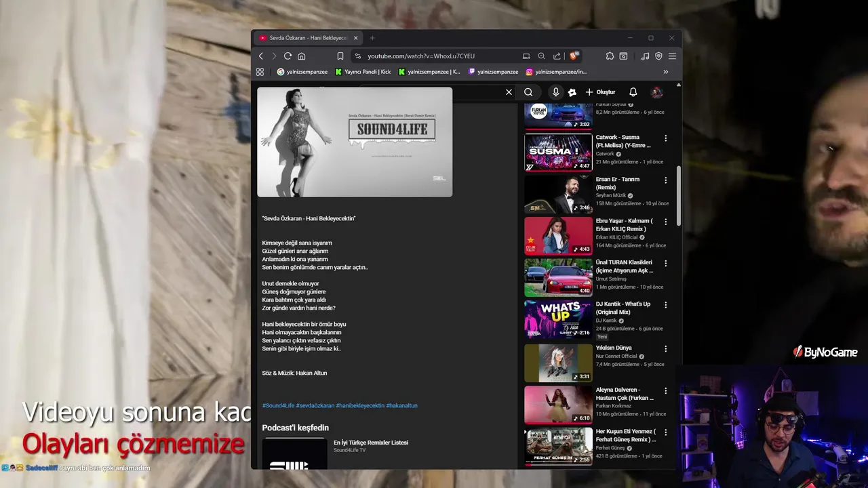Open options for Yıkılsın Dünya video
Screen dimensions: 868x488
pyautogui.click(x=665, y=348)
